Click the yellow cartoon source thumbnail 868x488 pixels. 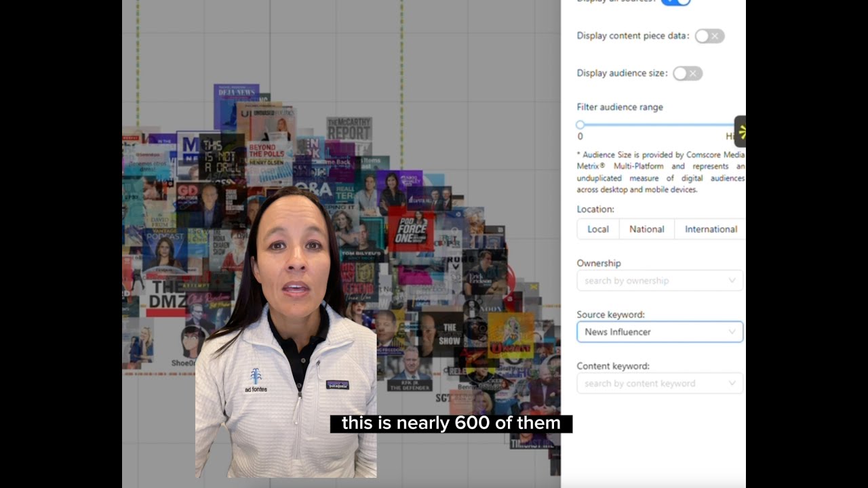511,335
